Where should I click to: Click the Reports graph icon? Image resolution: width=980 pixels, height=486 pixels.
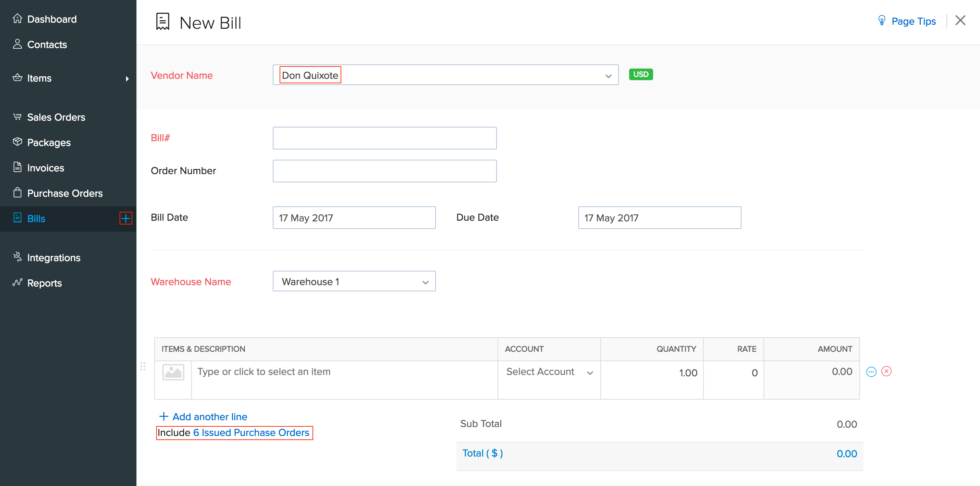point(17,283)
